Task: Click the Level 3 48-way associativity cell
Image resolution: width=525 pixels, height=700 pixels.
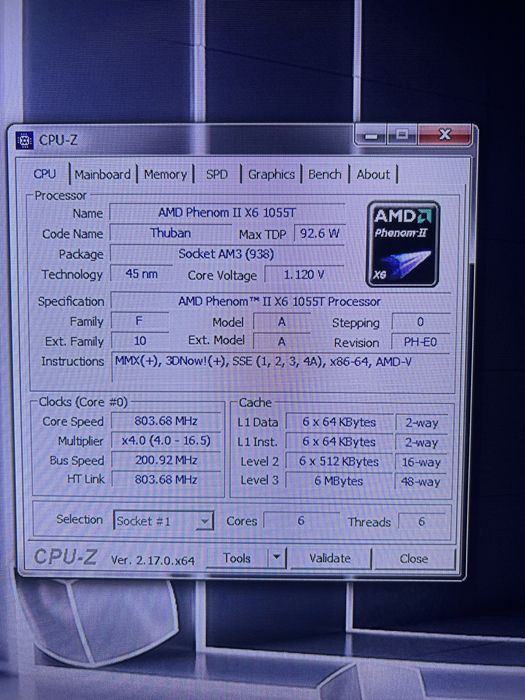Action: pyautogui.click(x=421, y=482)
